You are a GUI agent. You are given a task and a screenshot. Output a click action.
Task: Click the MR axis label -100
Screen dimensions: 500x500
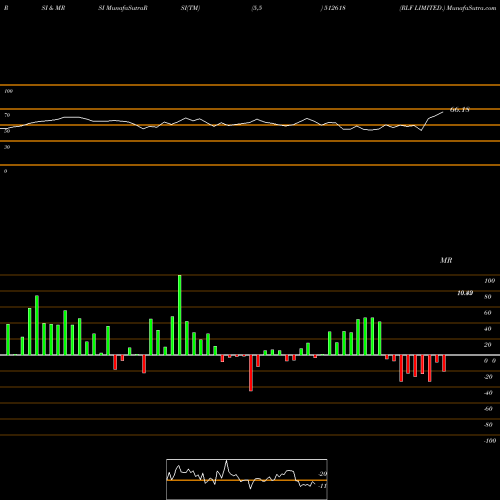tap(489, 441)
